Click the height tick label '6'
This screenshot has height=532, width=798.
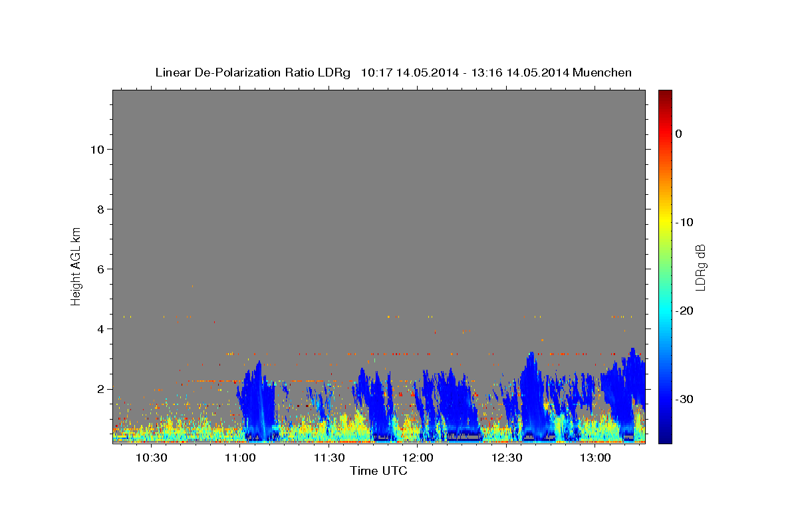coord(100,269)
